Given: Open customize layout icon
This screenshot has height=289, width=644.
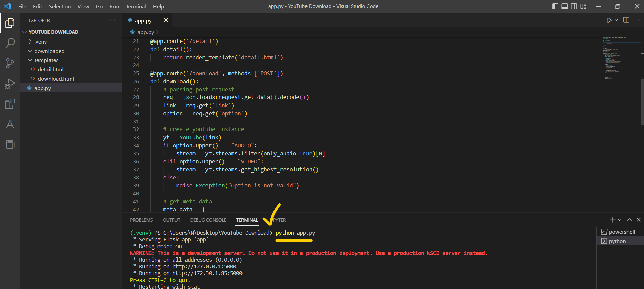Looking at the screenshot, I should (x=583, y=6).
